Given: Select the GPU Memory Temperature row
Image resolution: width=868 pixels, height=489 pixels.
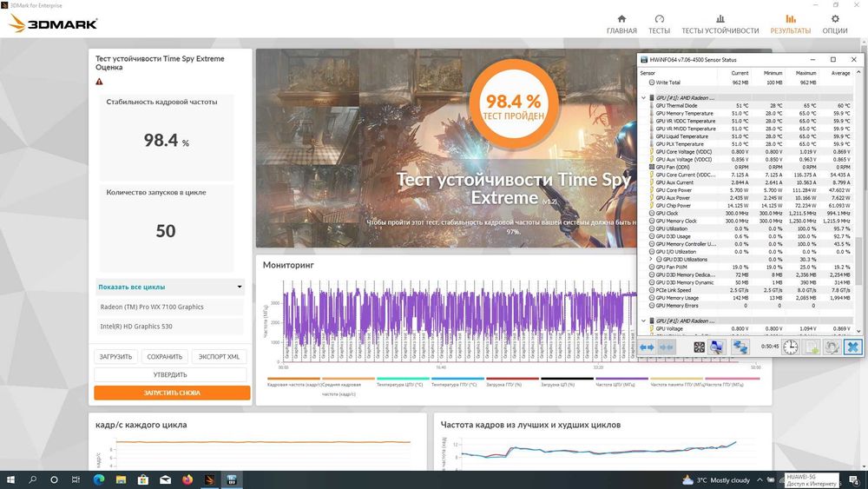Looking at the screenshot, I should pos(746,113).
